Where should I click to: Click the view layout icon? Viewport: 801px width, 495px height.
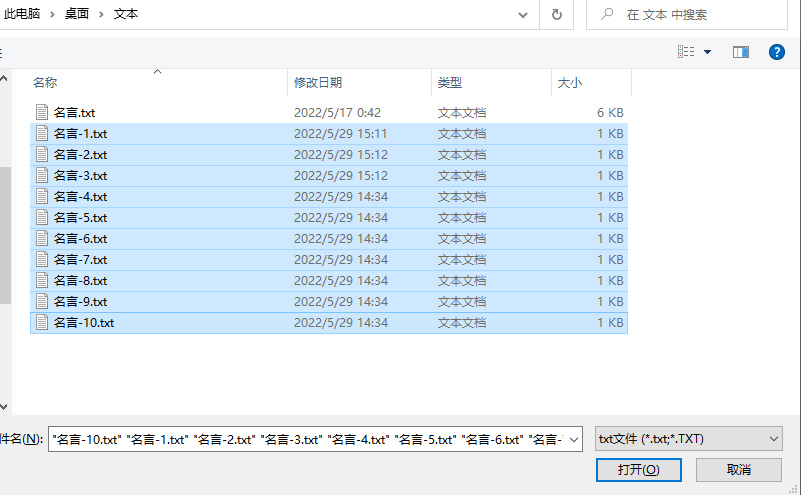[x=686, y=52]
